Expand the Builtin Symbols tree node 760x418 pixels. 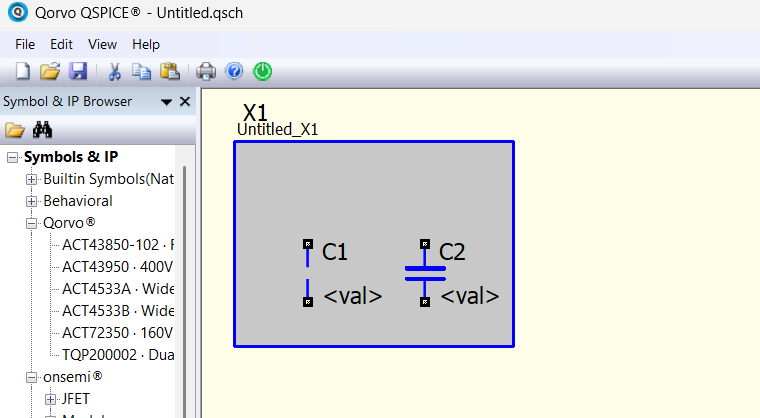click(31, 179)
